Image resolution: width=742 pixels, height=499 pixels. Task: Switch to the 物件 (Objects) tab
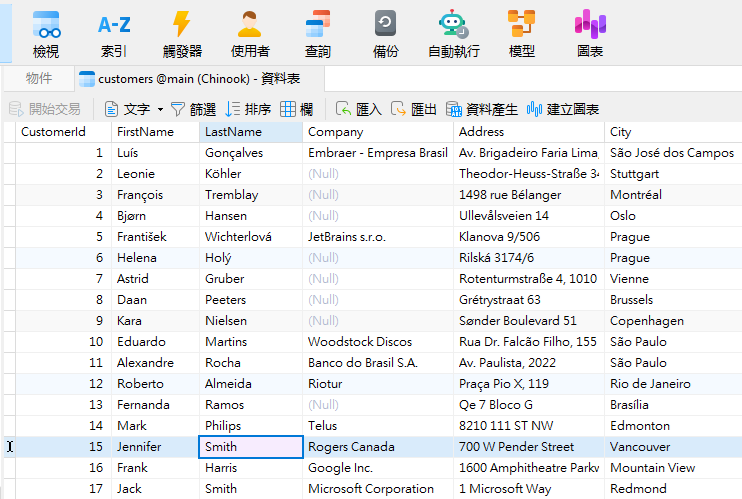39,79
